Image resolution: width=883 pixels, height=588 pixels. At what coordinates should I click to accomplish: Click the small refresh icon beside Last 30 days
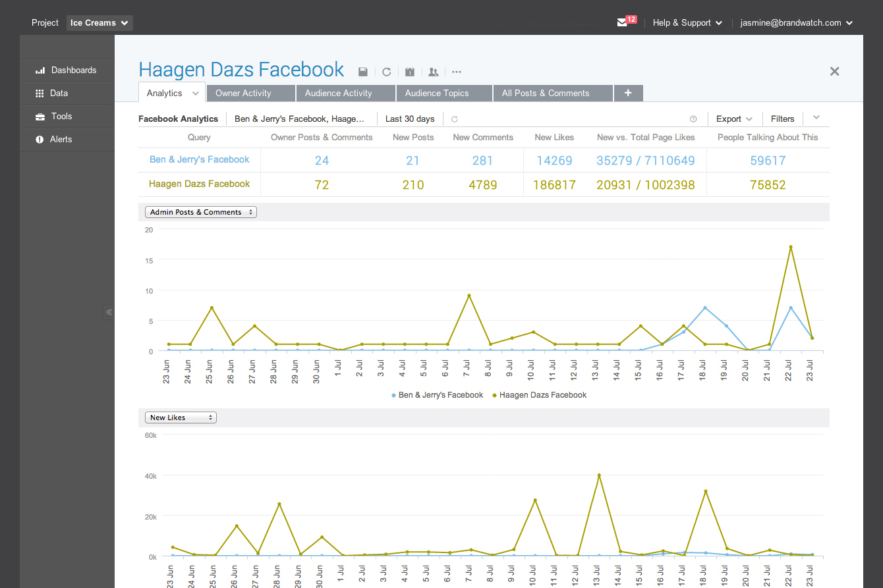point(455,119)
